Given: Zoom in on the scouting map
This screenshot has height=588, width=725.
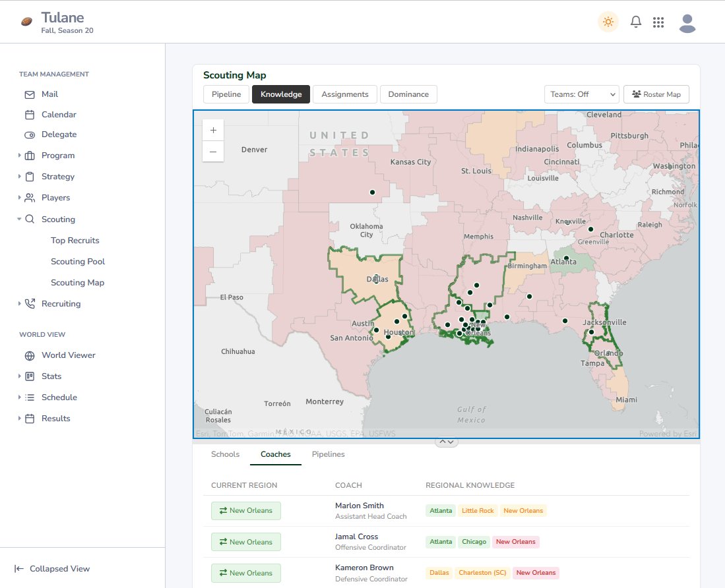Looking at the screenshot, I should (213, 131).
